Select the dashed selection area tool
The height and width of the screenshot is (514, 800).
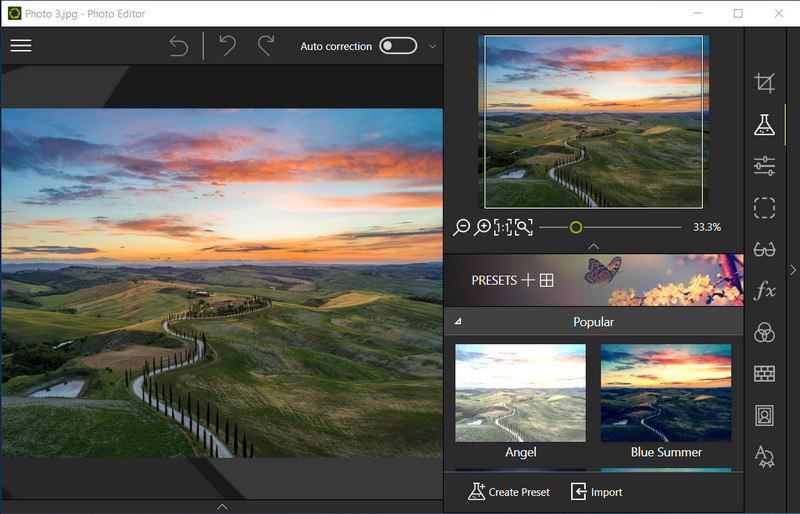pos(764,208)
